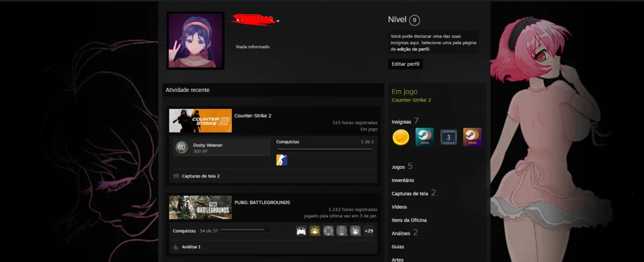Screen dimensions: 644x262
Task: Follow the edição de perfil link
Action: pos(413,49)
